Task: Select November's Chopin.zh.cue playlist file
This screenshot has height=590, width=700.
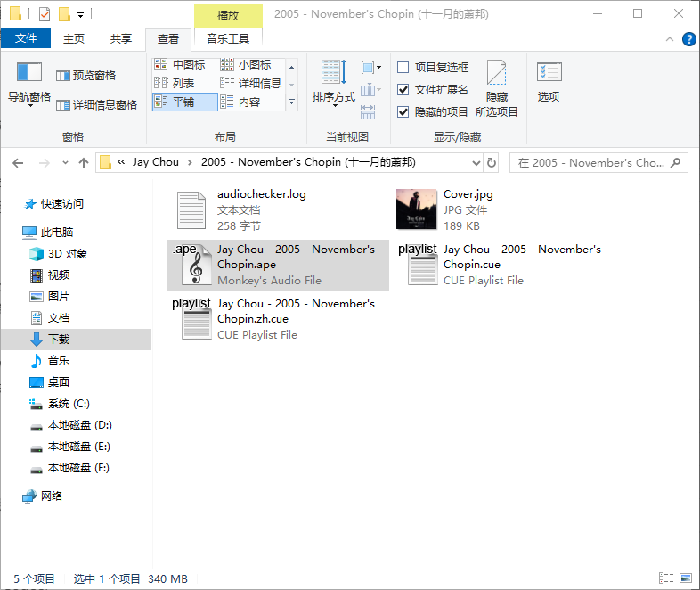Action: 278,319
